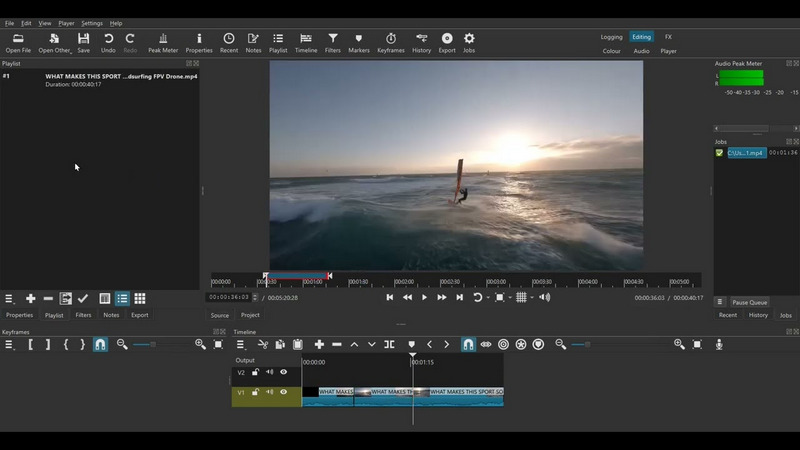Open the Properties panel from toolbar

[199, 43]
